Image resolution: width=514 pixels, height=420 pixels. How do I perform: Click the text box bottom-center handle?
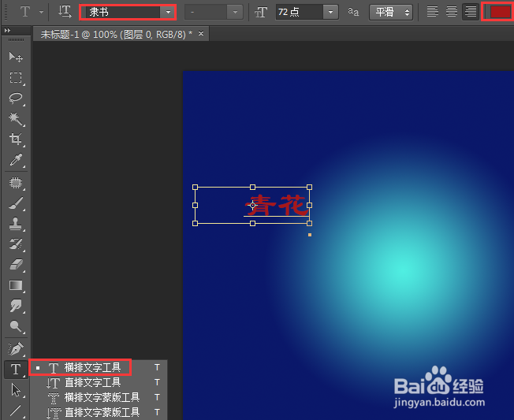[252, 224]
